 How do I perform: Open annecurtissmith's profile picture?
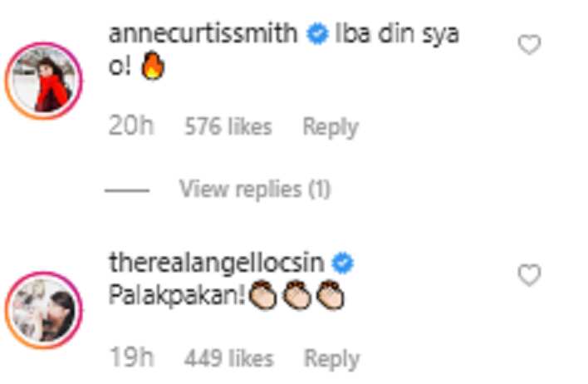click(44, 81)
